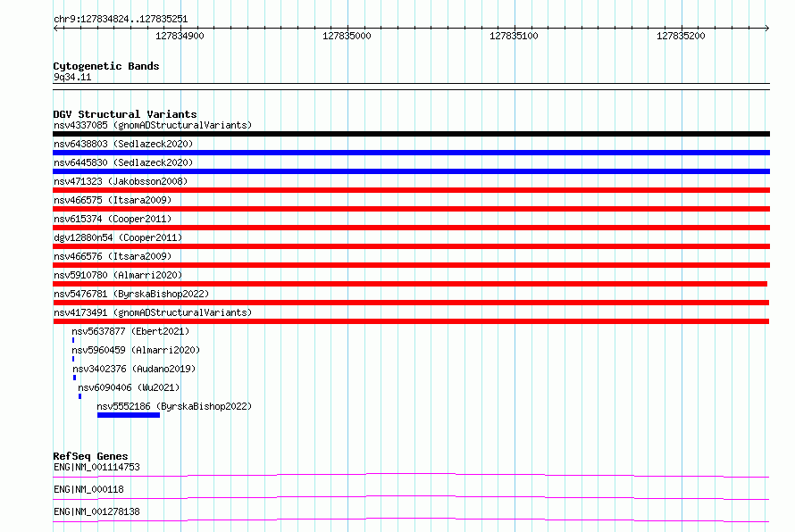Click ruler position 127834900

[x=180, y=36]
